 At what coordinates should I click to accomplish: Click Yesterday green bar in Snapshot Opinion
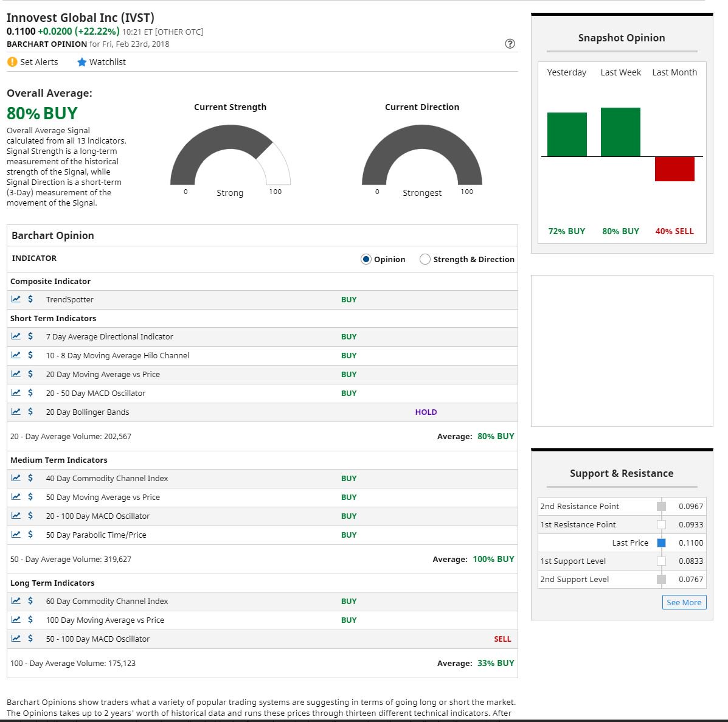[x=567, y=134]
